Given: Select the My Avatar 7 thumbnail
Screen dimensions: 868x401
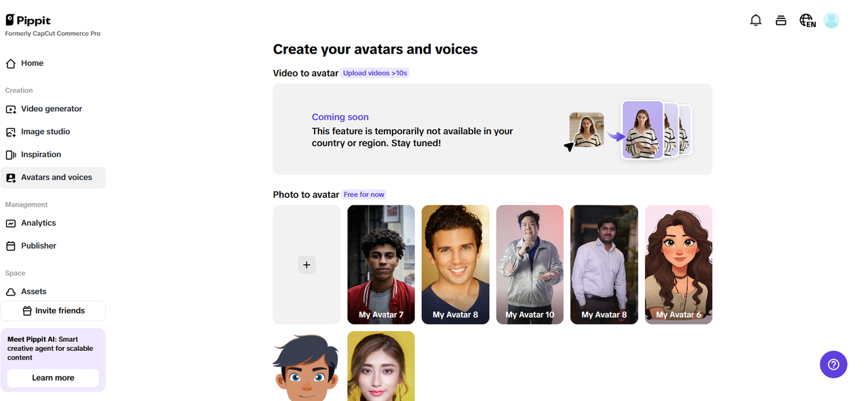Looking at the screenshot, I should click(x=380, y=264).
